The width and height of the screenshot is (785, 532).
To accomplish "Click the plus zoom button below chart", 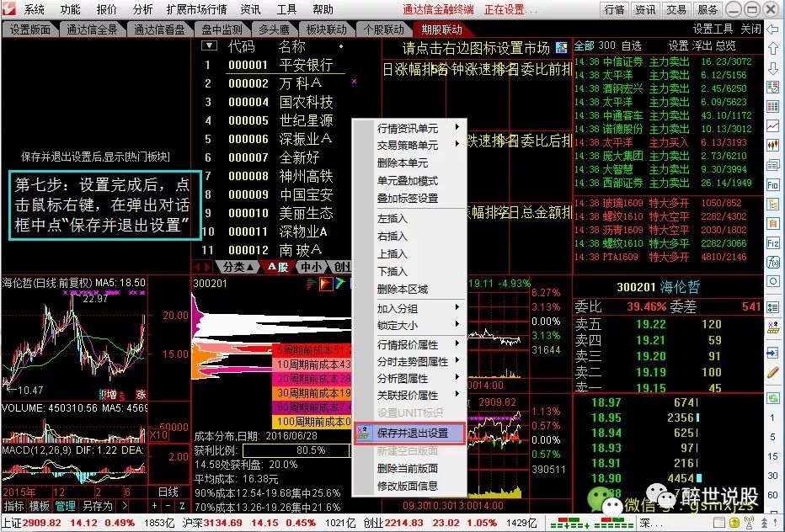I will pos(155,506).
